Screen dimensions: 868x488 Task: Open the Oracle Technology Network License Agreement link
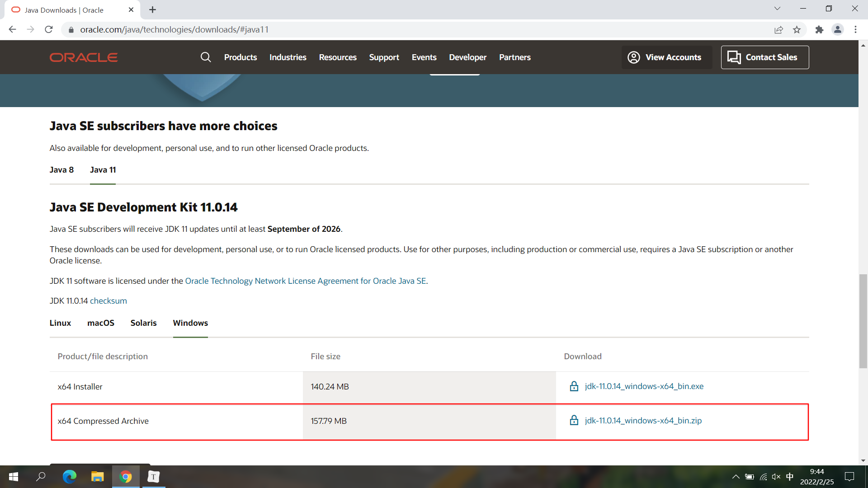click(306, 281)
